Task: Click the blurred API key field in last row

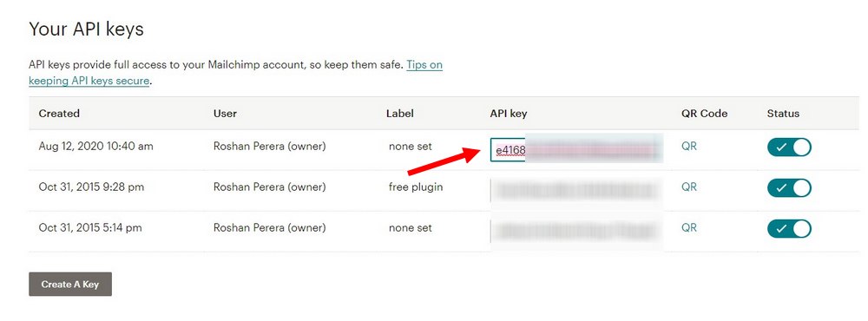Action: pyautogui.click(x=576, y=230)
